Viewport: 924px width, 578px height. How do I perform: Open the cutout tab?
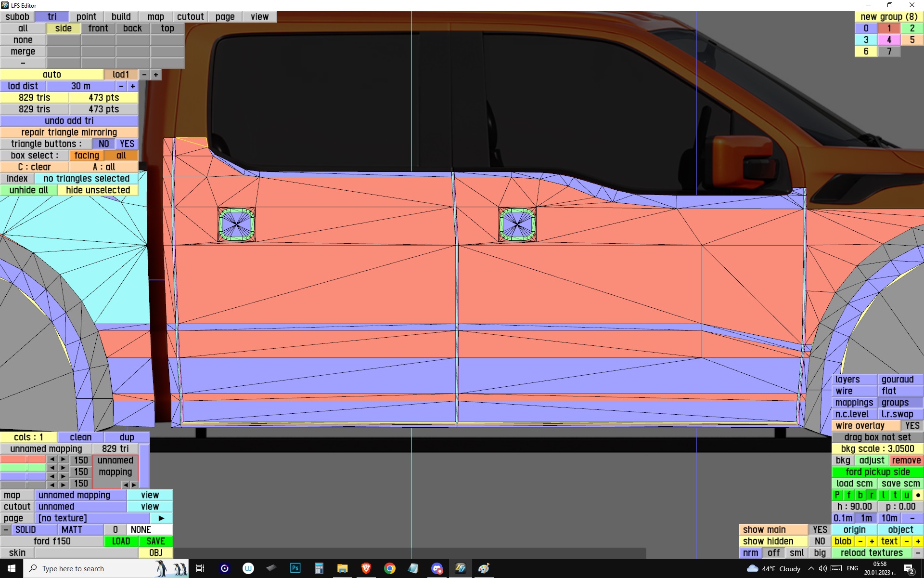click(x=190, y=17)
